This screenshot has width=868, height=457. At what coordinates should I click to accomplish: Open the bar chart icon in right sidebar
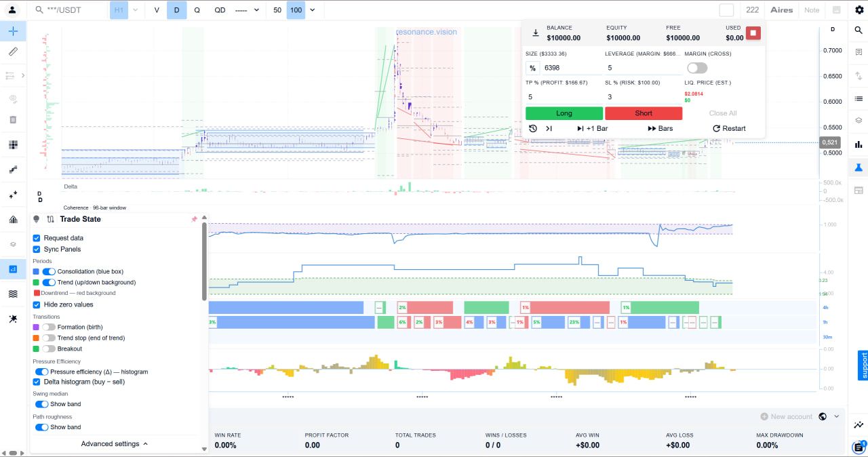(859, 144)
